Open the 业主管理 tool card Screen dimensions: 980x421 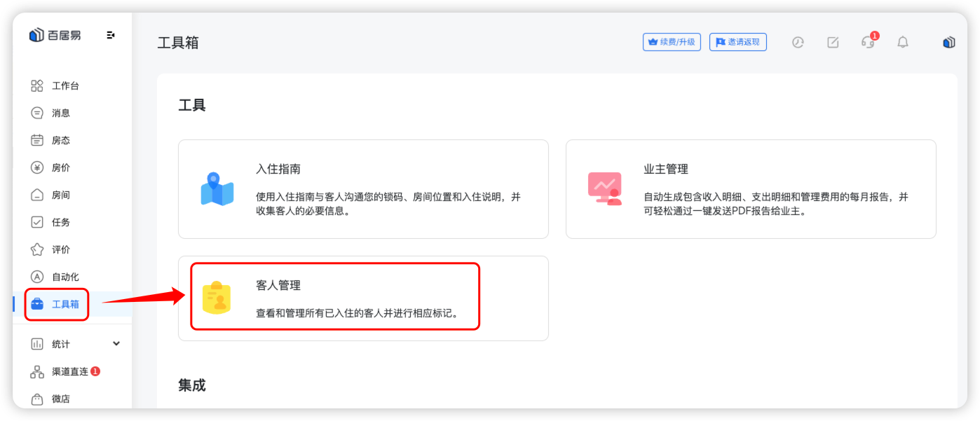pyautogui.click(x=750, y=189)
